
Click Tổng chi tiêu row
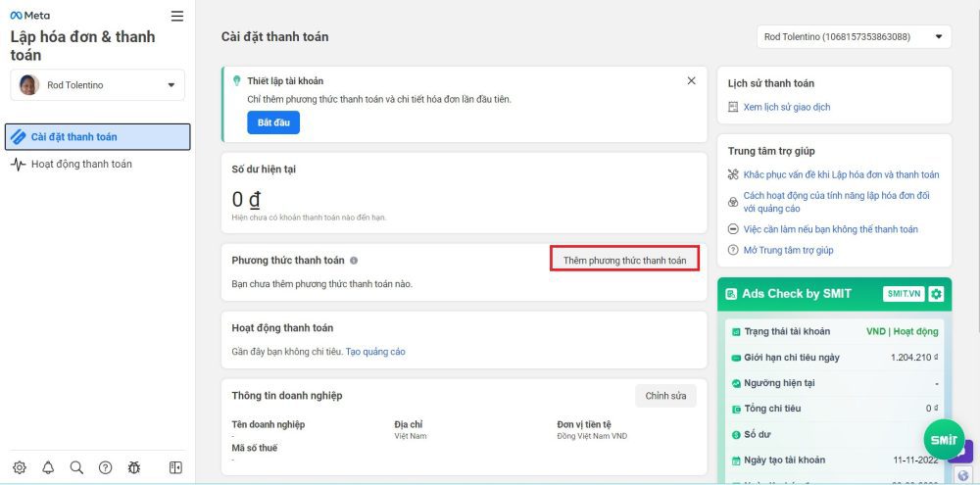(835, 409)
